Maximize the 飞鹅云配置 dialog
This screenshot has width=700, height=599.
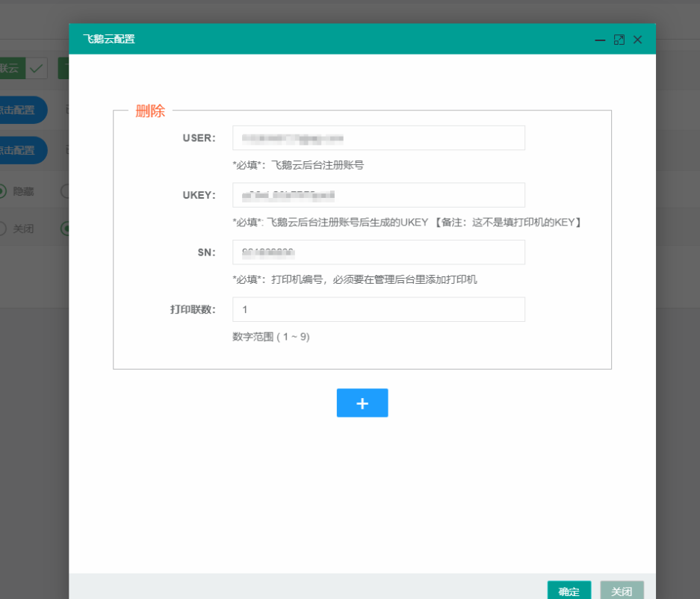click(619, 40)
